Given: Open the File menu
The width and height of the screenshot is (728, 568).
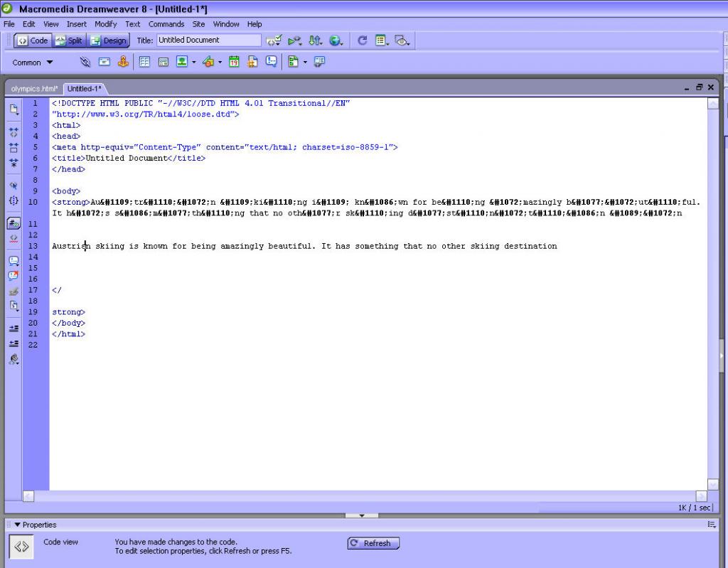Looking at the screenshot, I should point(9,24).
